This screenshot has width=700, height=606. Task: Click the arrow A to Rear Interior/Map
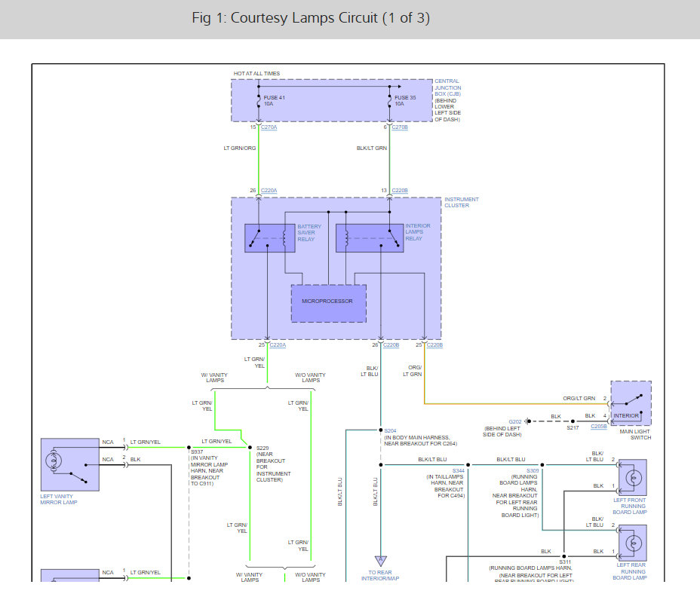tap(380, 561)
